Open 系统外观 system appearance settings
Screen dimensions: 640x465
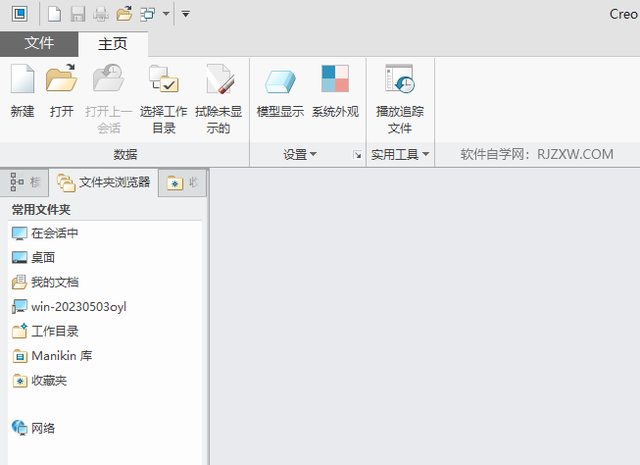coord(335,91)
